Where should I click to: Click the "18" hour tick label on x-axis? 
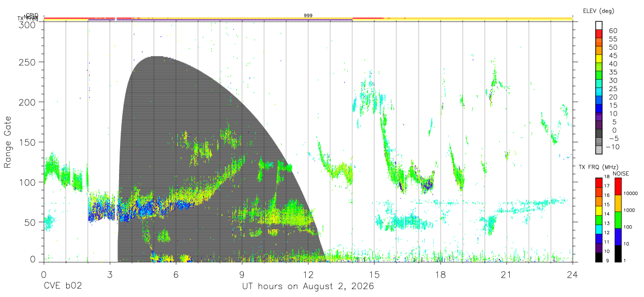(x=440, y=274)
